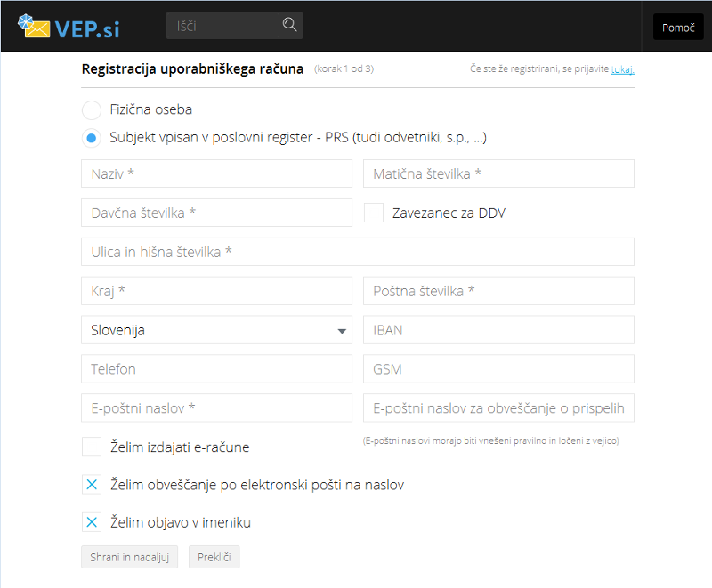
Task: Focus the Davčna številka field
Action: coord(216,213)
